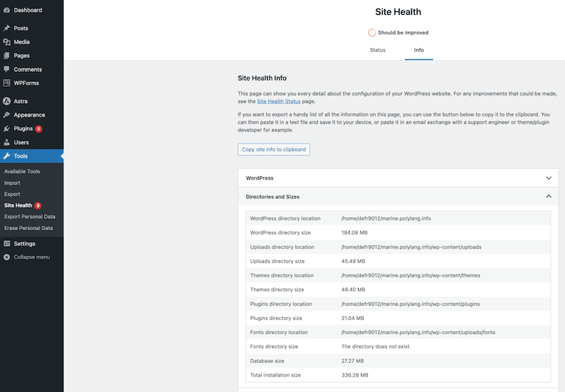Toggle the WordPress accordion heading
This screenshot has width=565, height=392.
[398, 178]
